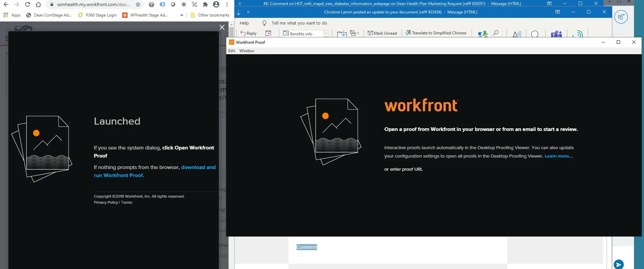644x269 pixels.
Task: Open the Window menu in Workfront Proof
Action: tap(247, 51)
